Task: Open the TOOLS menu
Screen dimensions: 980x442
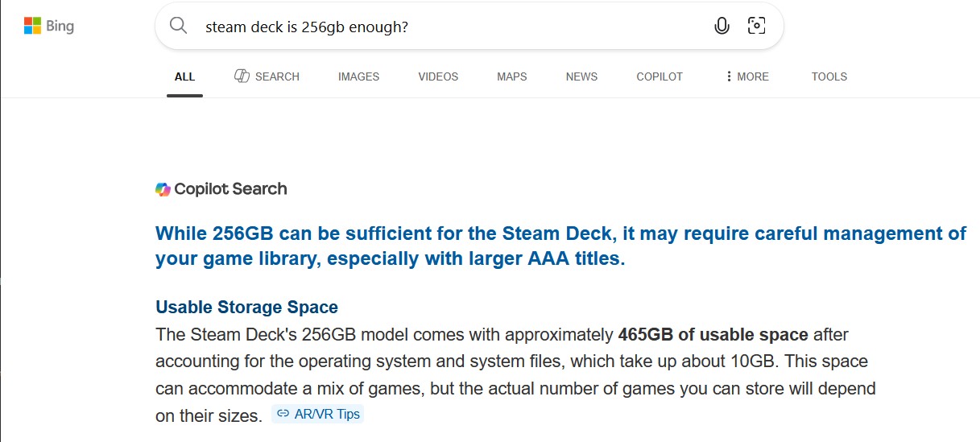Action: [x=829, y=76]
